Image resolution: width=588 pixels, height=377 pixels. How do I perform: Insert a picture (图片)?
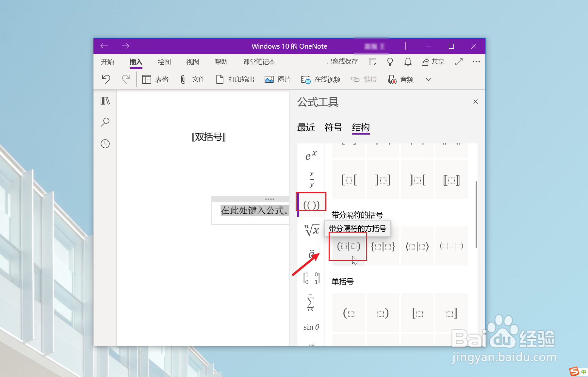pyautogui.click(x=277, y=79)
